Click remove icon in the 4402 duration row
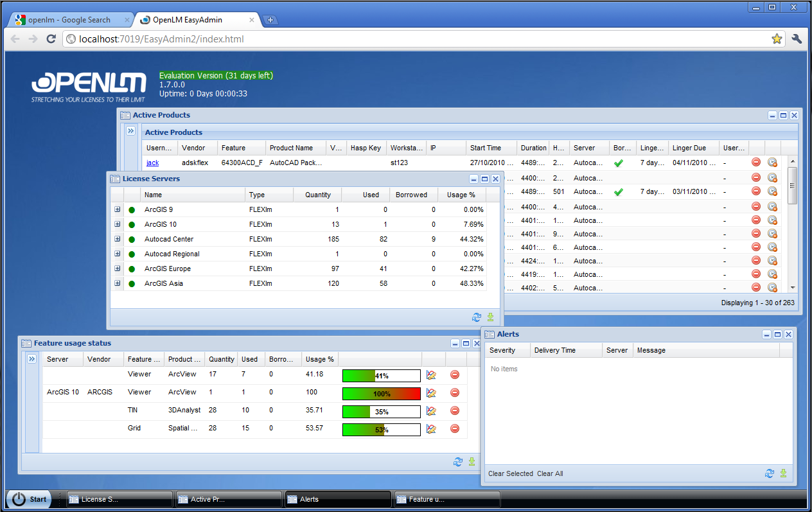Viewport: 812px width, 512px height. pyautogui.click(x=756, y=288)
